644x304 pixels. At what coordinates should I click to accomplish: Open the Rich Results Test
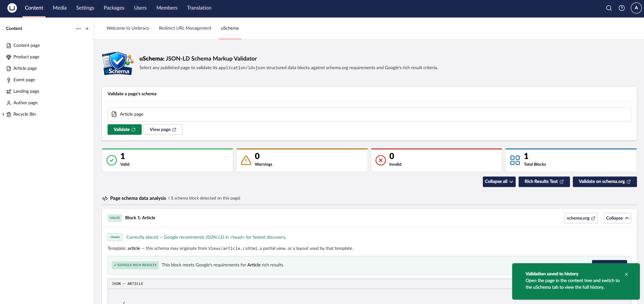point(543,182)
